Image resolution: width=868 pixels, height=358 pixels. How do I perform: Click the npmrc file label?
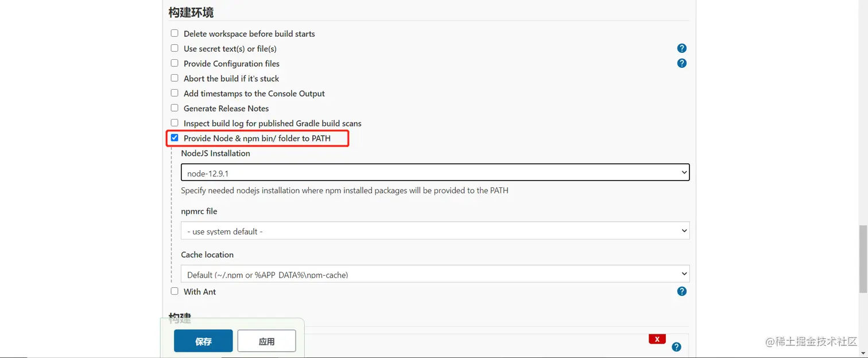[199, 211]
